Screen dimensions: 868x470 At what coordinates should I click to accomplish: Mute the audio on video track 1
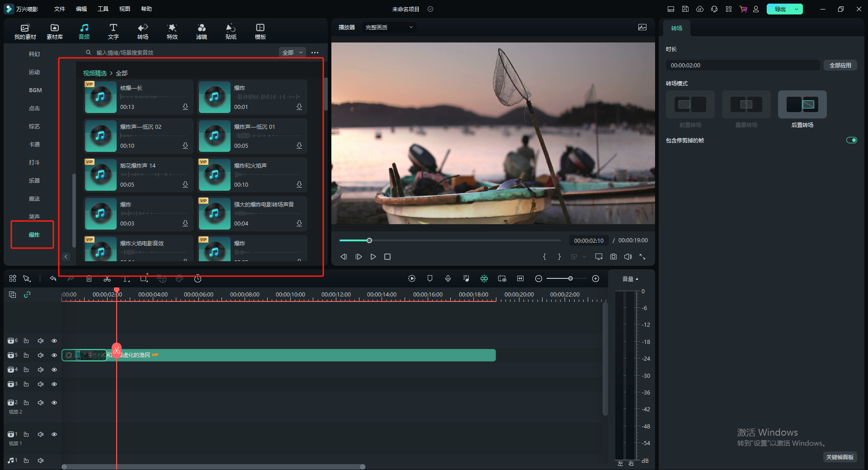tap(41, 434)
